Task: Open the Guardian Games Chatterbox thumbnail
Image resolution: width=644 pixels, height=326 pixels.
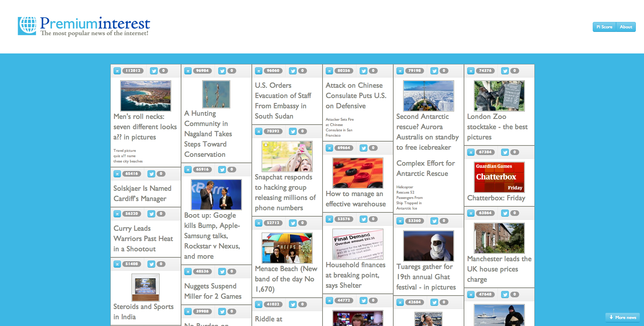Action: click(x=499, y=177)
